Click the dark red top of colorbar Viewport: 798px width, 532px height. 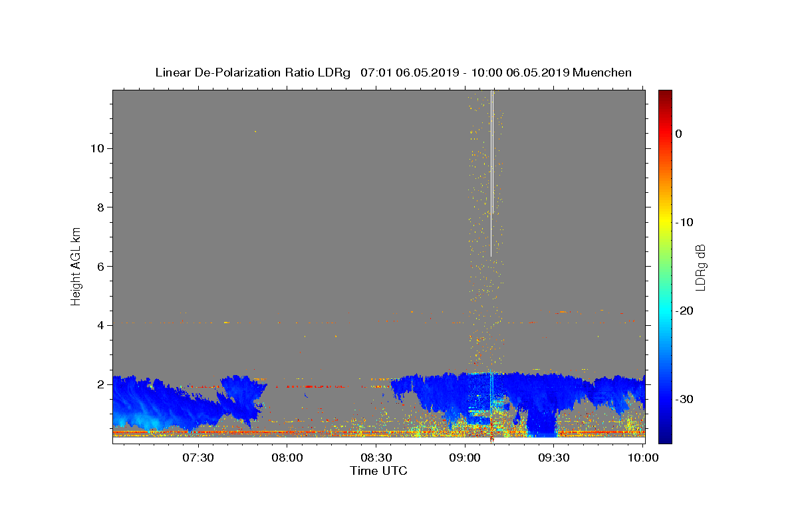pyautogui.click(x=665, y=96)
